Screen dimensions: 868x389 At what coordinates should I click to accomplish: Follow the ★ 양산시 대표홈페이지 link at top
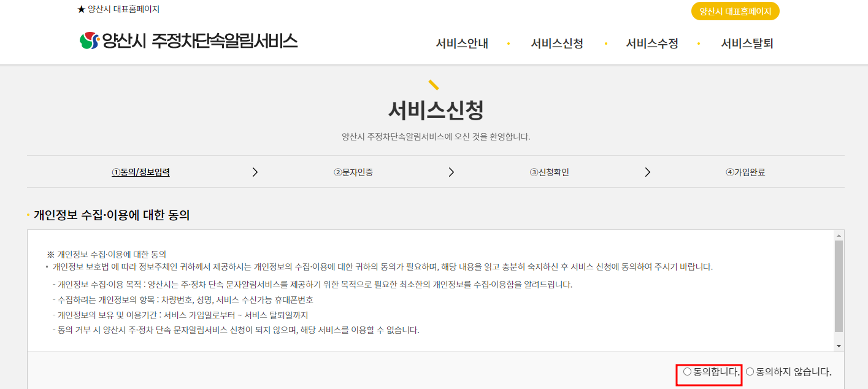click(x=113, y=9)
